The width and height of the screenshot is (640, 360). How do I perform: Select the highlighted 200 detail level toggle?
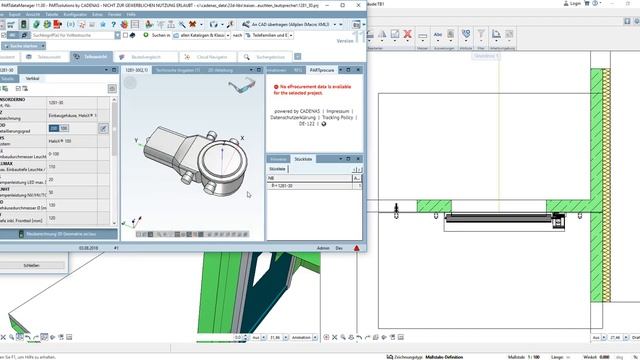(x=54, y=128)
